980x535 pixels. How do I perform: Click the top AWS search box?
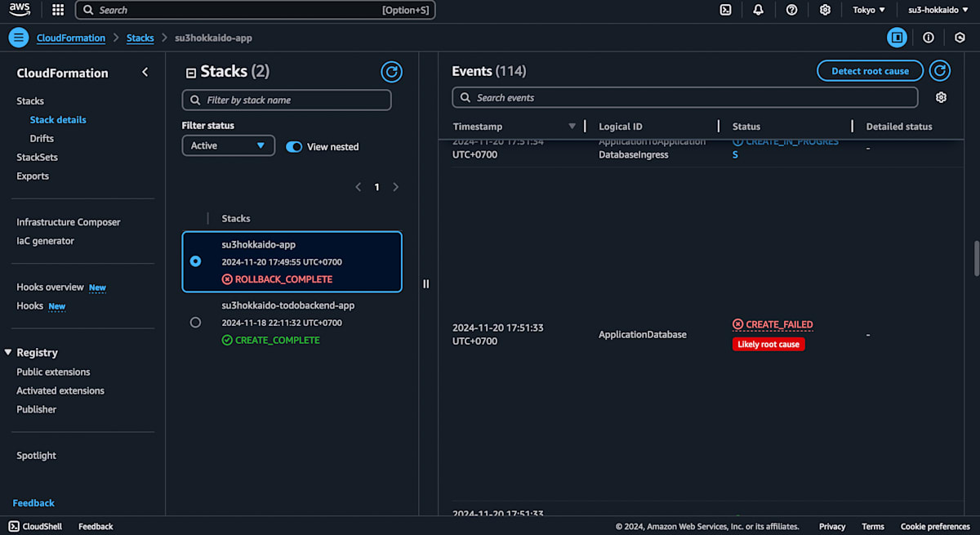point(256,10)
